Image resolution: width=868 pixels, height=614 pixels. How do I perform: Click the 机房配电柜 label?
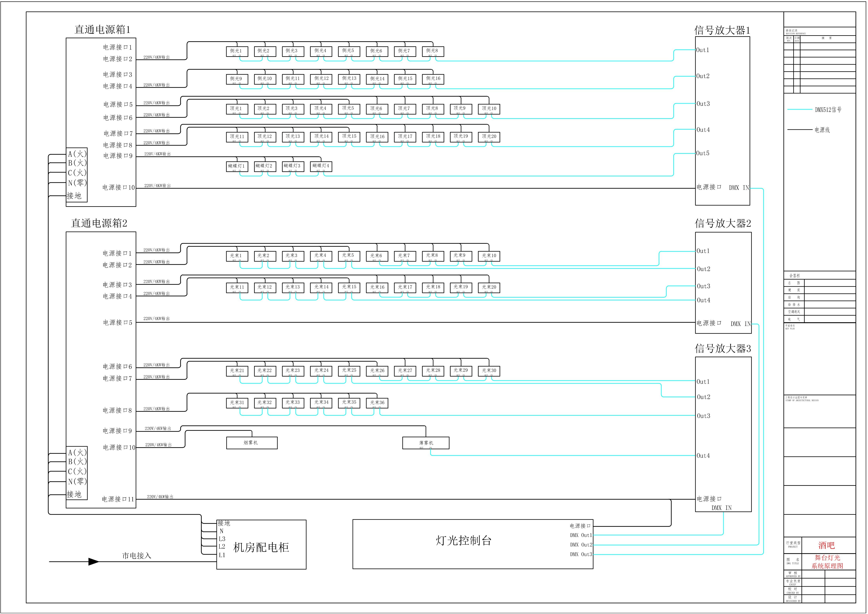(x=261, y=547)
